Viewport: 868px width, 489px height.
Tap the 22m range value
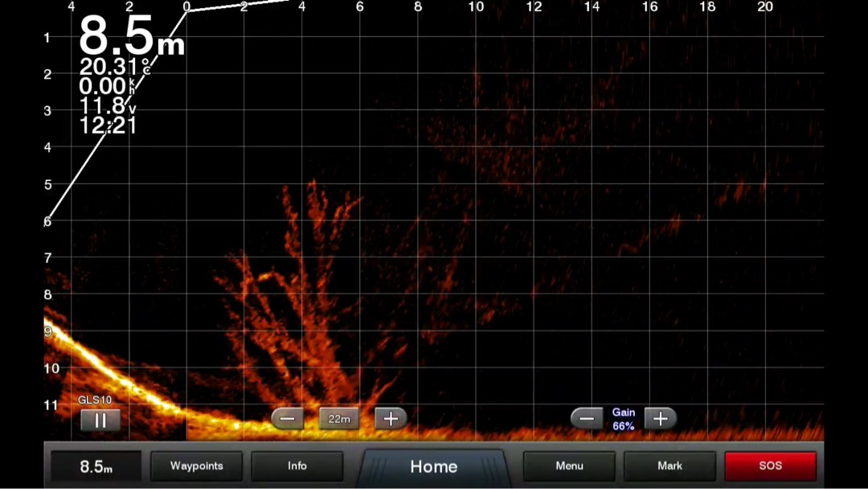[x=339, y=419]
